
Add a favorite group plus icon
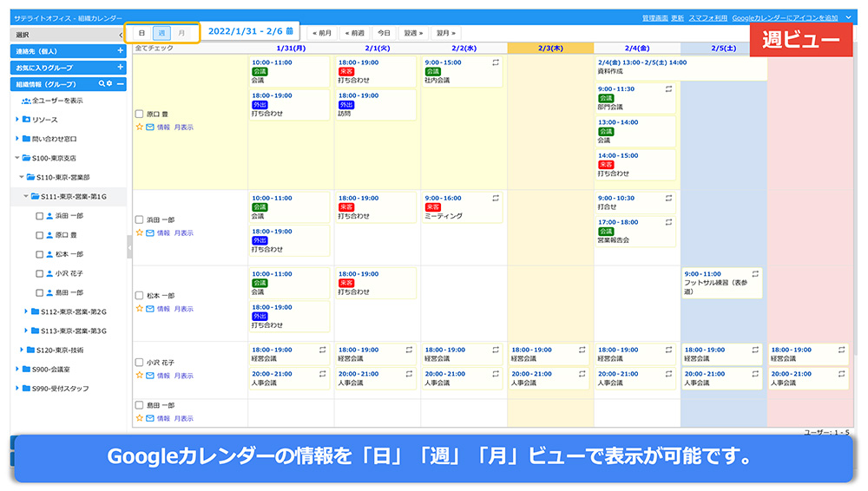(120, 68)
